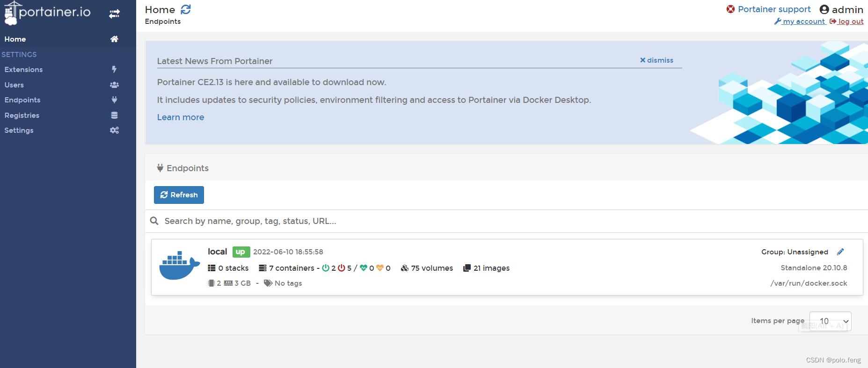Click the Settings gears icon in sidebar
Image resolution: width=868 pixels, height=368 pixels.
[x=114, y=130]
